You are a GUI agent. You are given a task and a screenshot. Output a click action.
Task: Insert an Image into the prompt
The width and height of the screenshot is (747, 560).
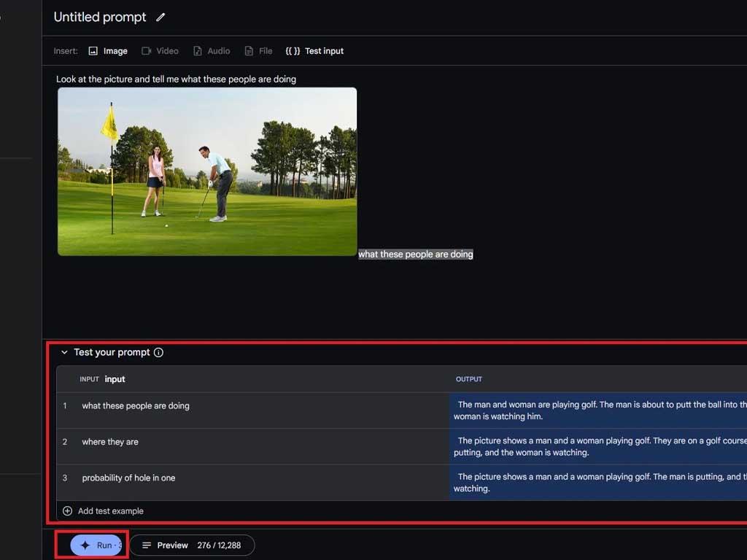coord(108,51)
